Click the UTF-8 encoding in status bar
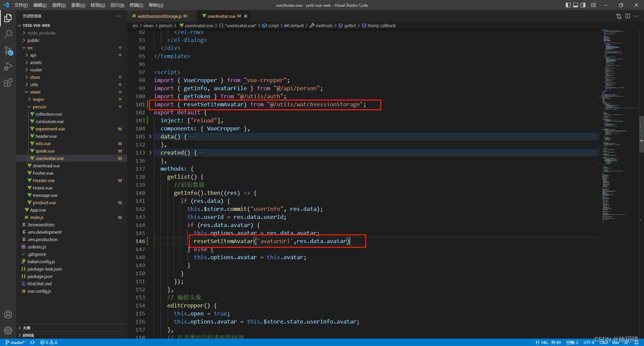 (x=589, y=342)
